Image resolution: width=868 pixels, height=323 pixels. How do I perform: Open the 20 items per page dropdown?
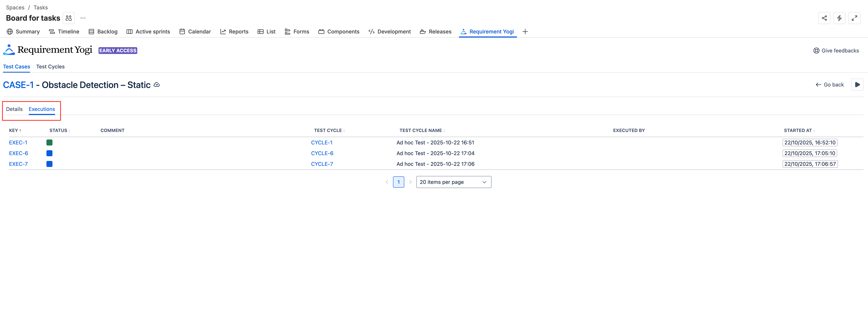click(x=454, y=182)
